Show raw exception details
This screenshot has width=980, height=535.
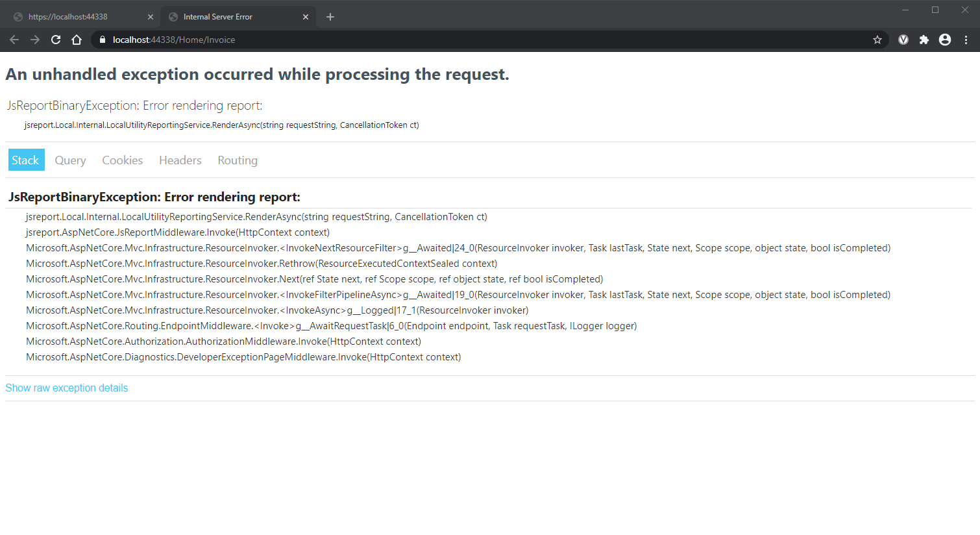tap(66, 388)
